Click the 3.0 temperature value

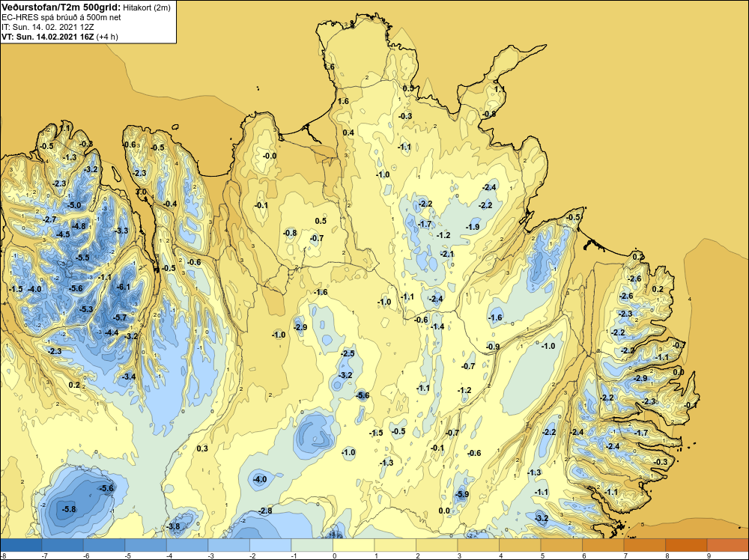pyautogui.click(x=142, y=192)
